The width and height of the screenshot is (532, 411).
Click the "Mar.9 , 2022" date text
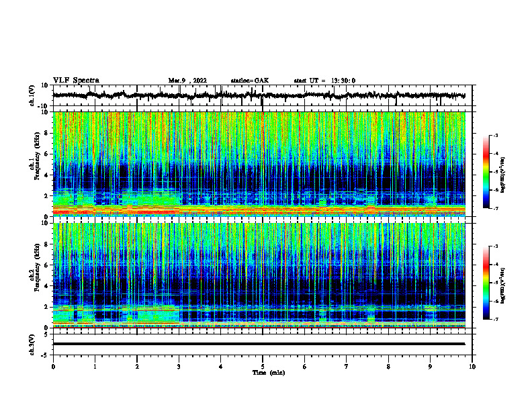(187, 81)
